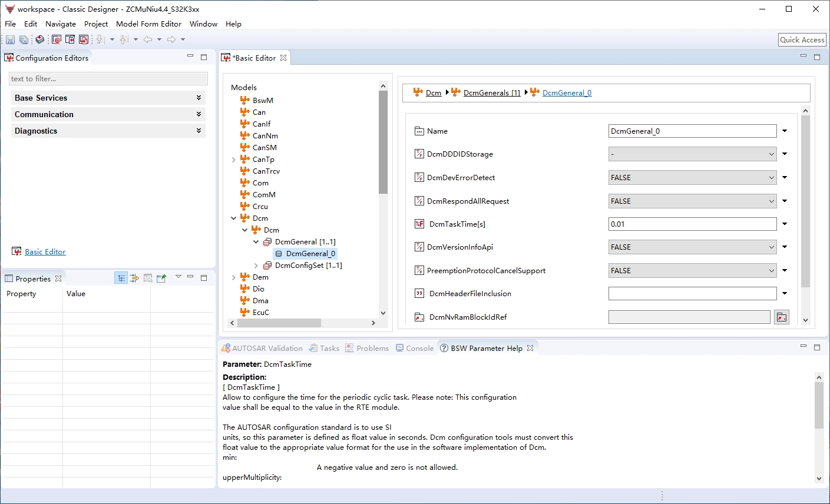830x504 pixels.
Task: Close the Basic Editor tab
Action: pos(283,58)
